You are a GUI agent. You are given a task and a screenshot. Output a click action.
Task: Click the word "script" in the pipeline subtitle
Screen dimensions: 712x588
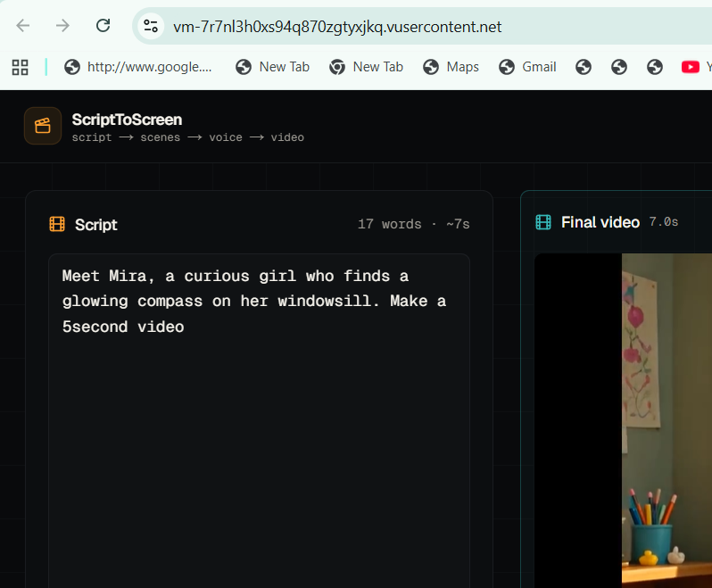(x=92, y=137)
